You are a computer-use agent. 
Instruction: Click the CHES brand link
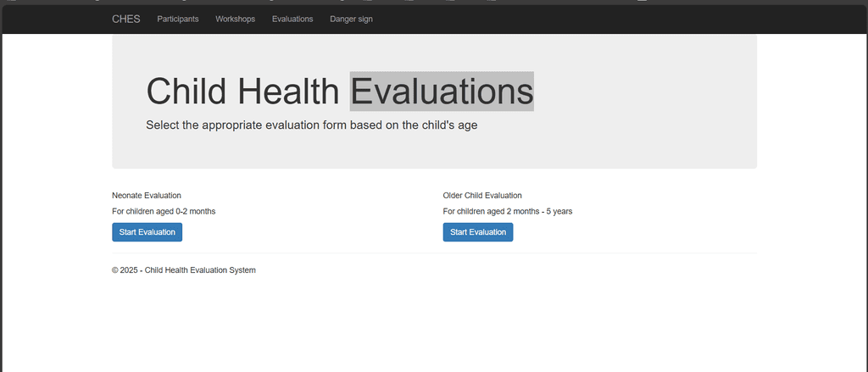pos(126,19)
